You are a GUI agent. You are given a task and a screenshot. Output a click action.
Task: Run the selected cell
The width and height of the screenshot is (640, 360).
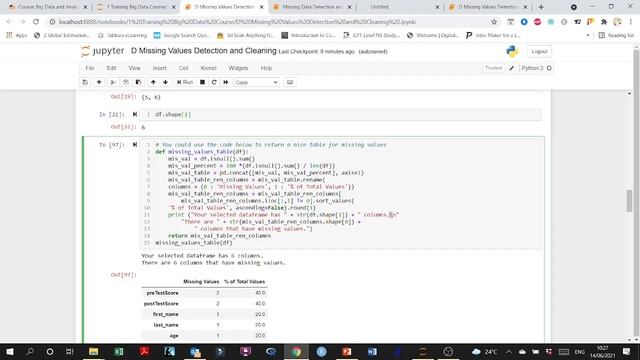(x=185, y=82)
